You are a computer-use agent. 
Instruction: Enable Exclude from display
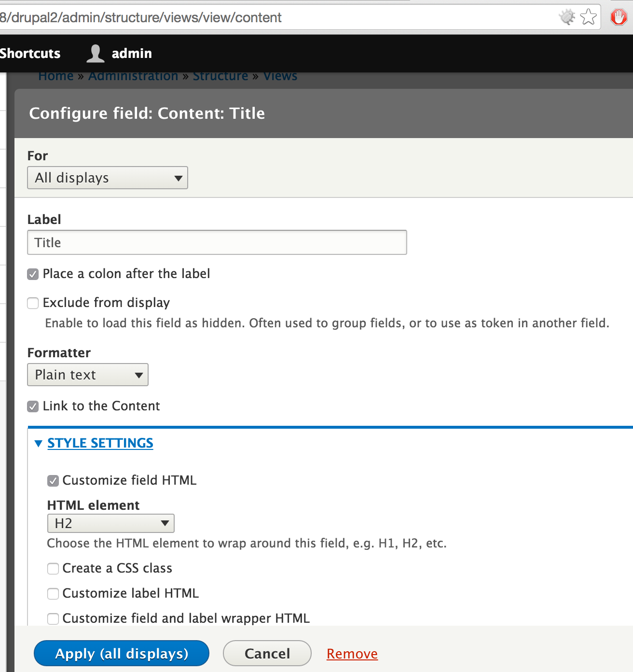(x=32, y=303)
